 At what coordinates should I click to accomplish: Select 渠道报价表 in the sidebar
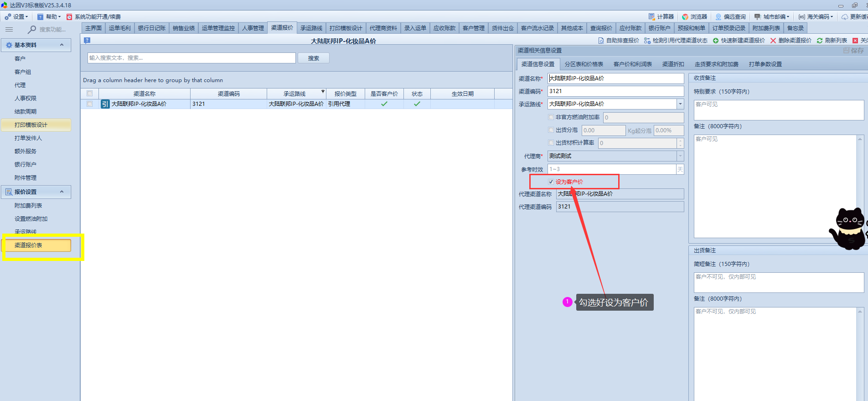point(36,245)
